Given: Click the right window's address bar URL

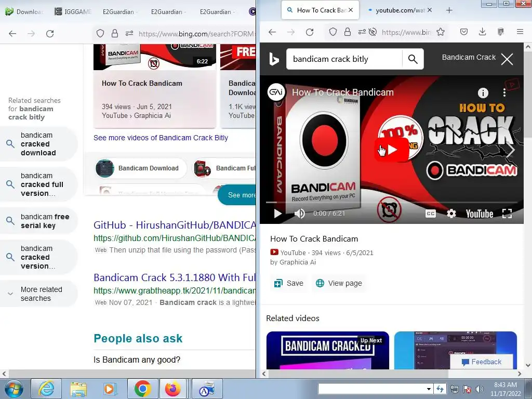Looking at the screenshot, I should click(406, 32).
